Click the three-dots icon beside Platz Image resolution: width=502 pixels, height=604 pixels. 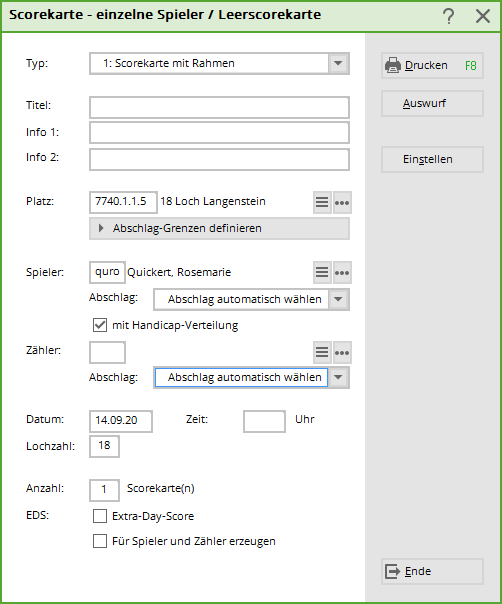[x=342, y=202]
